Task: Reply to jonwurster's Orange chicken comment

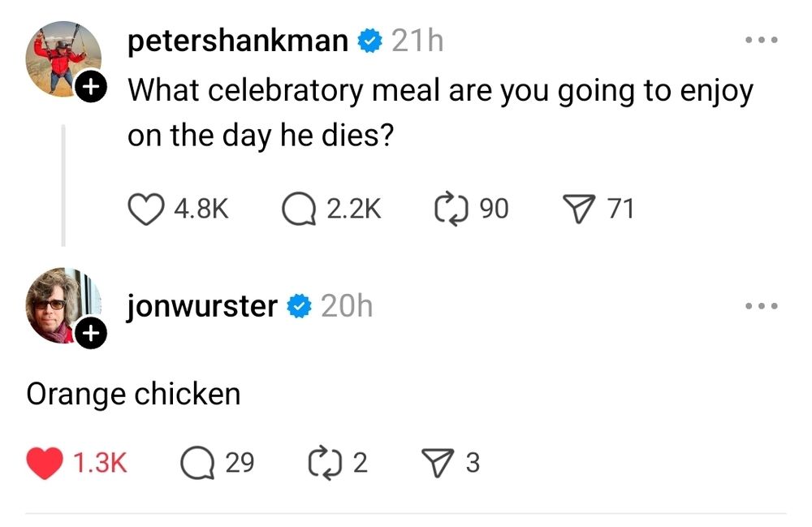Action: 197,463
